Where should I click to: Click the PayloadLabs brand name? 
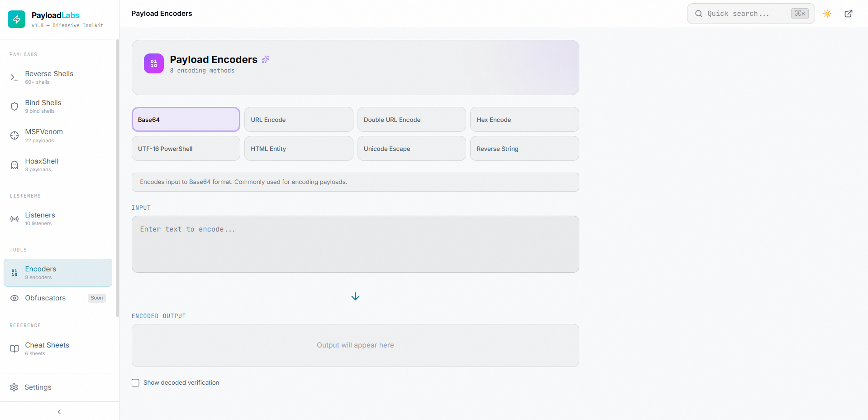(55, 15)
